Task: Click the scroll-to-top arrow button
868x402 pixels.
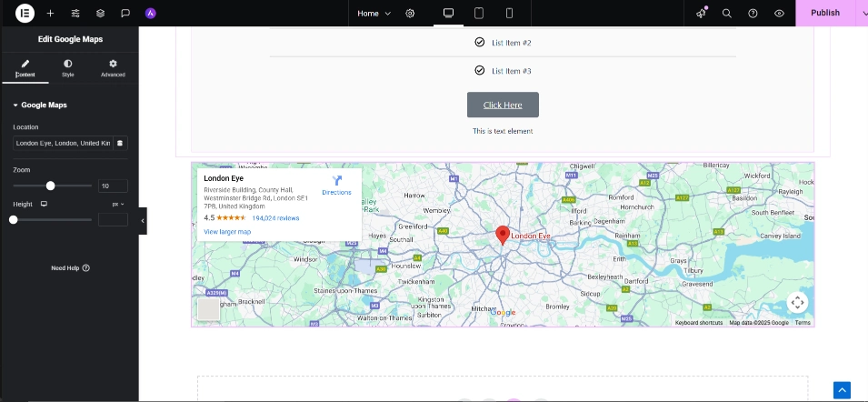Action: click(x=842, y=390)
